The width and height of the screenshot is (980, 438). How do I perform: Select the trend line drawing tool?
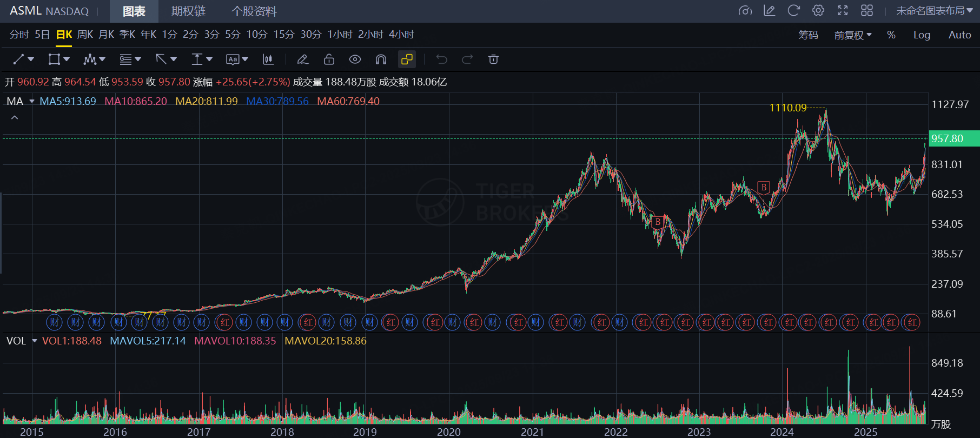point(19,59)
